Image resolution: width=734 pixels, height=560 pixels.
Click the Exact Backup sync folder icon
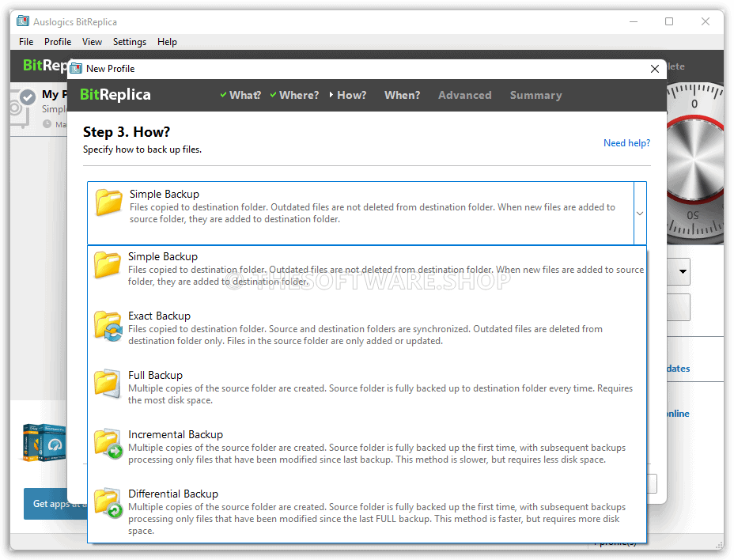click(x=108, y=326)
